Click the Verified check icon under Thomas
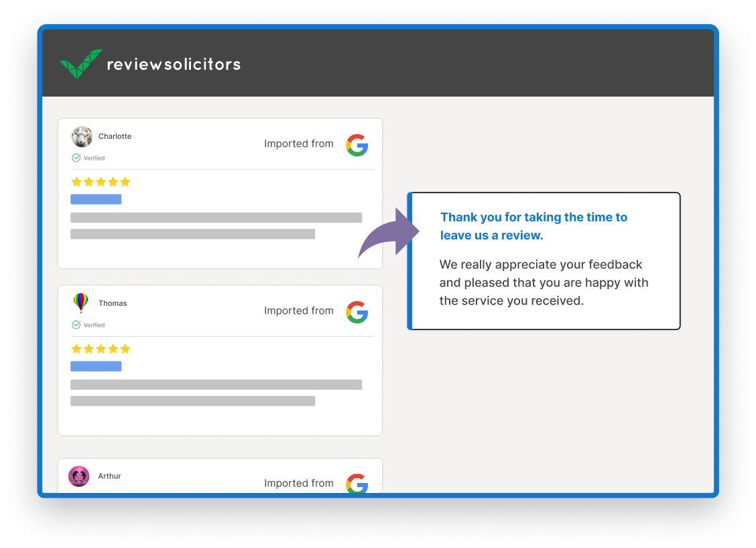 point(76,325)
